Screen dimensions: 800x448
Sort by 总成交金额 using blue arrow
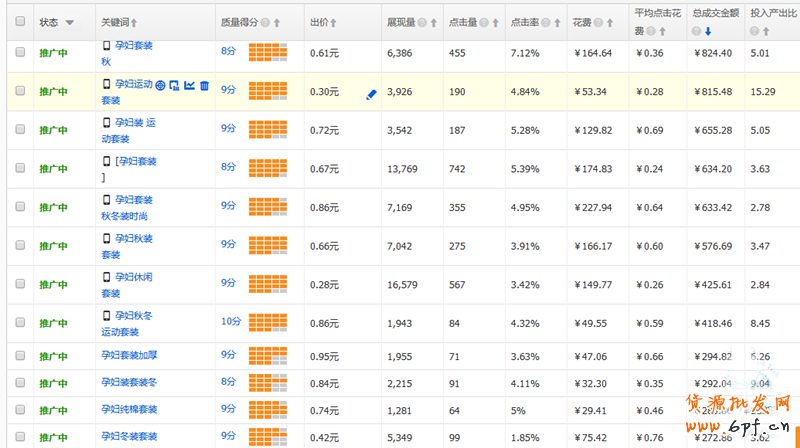[708, 30]
